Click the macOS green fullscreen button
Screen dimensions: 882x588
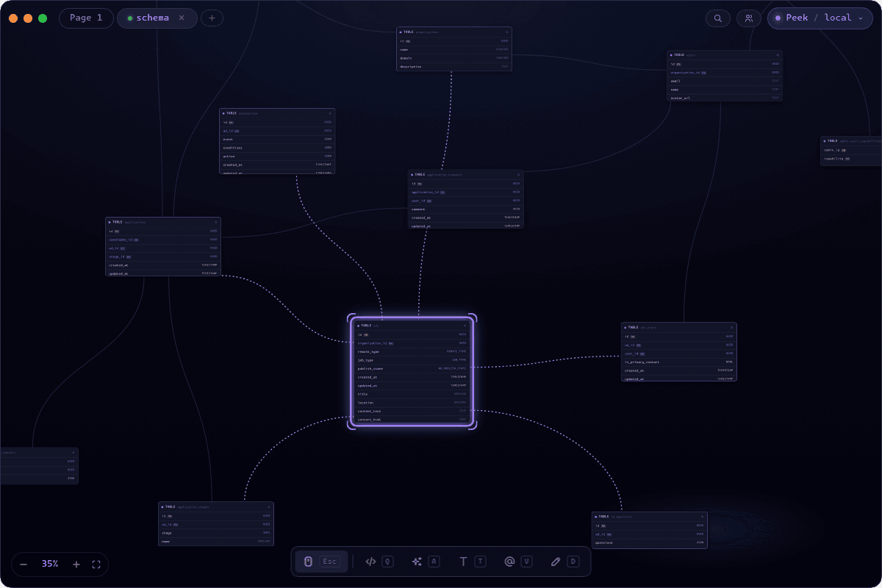pos(43,18)
